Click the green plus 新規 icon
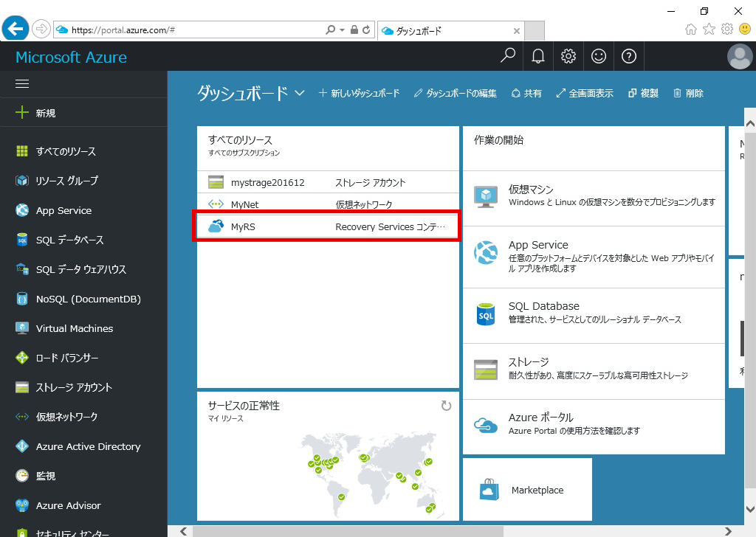The width and height of the screenshot is (756, 537). (22, 113)
